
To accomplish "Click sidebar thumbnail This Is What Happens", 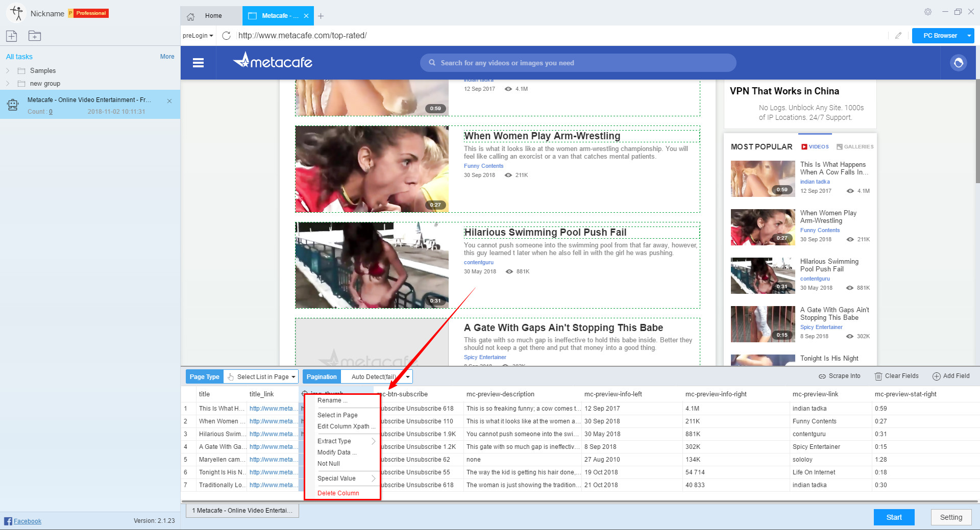I will 763,179.
